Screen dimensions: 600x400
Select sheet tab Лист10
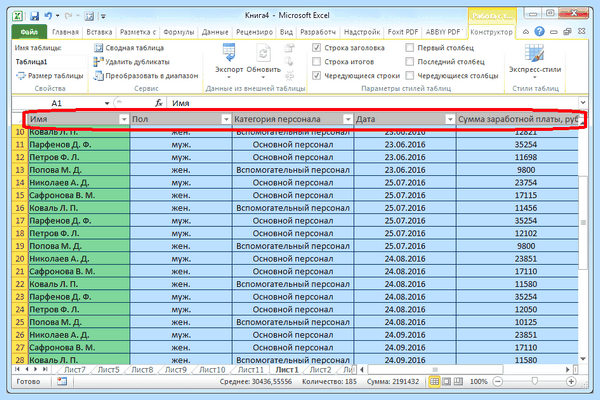(212, 370)
